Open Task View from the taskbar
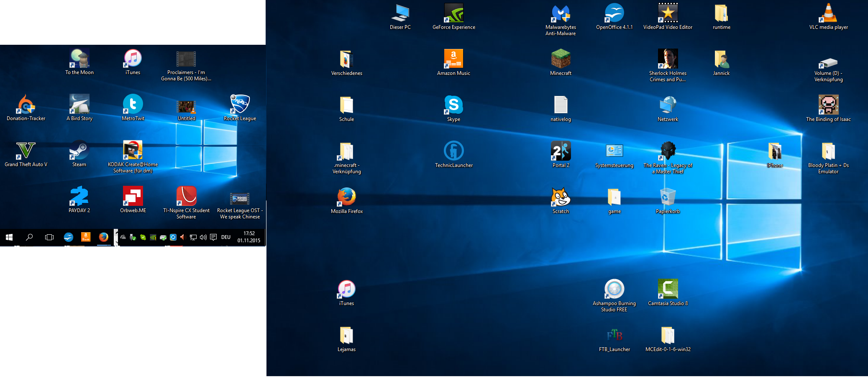 49,237
